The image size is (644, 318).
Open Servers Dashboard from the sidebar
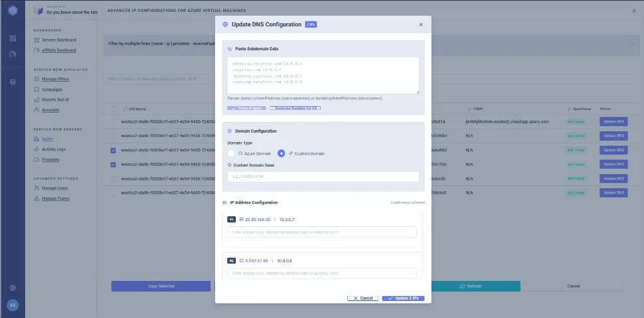coord(58,40)
